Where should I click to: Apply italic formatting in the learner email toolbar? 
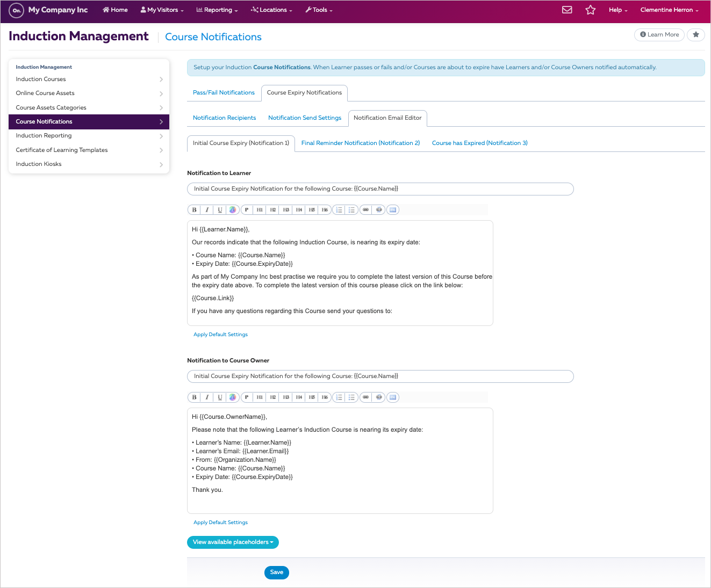tap(207, 209)
